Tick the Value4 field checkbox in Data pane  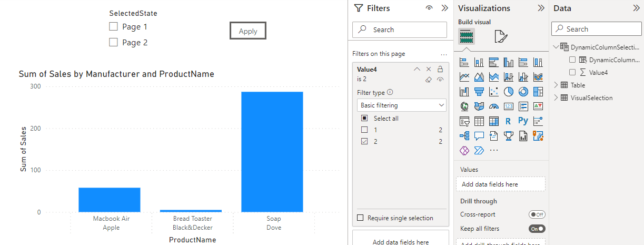572,72
